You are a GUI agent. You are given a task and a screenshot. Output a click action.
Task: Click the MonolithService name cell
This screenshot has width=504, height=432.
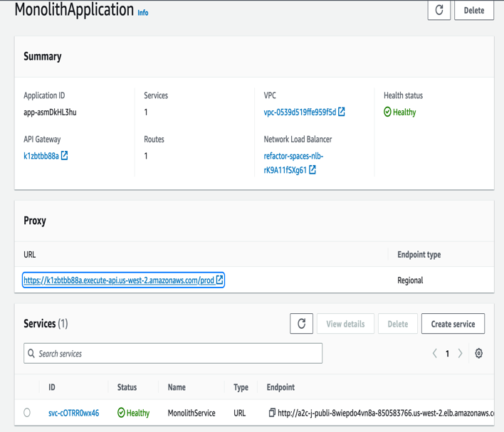coord(191,413)
